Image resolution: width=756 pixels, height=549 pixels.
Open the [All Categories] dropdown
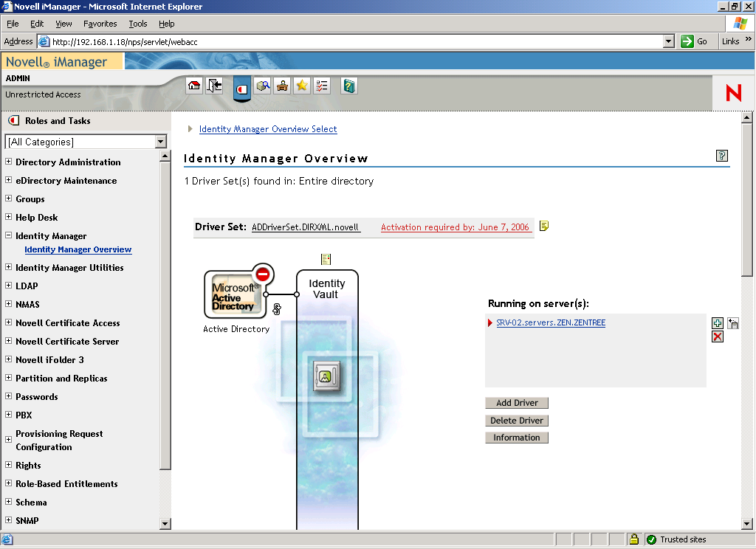pyautogui.click(x=161, y=142)
